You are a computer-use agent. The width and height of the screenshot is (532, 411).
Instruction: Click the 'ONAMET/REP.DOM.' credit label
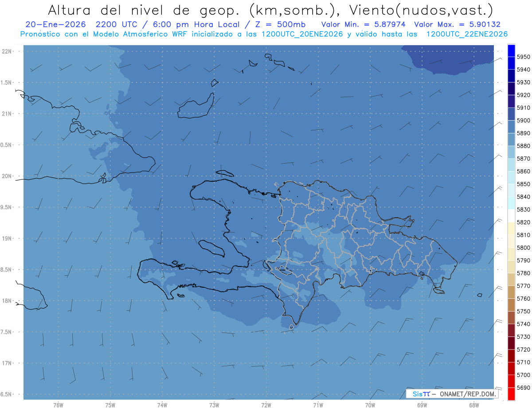[x=467, y=394]
